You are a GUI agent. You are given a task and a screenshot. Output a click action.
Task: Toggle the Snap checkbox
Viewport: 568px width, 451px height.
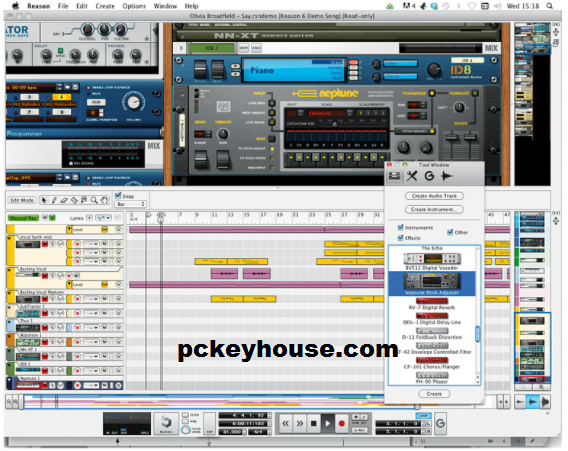pyautogui.click(x=118, y=196)
